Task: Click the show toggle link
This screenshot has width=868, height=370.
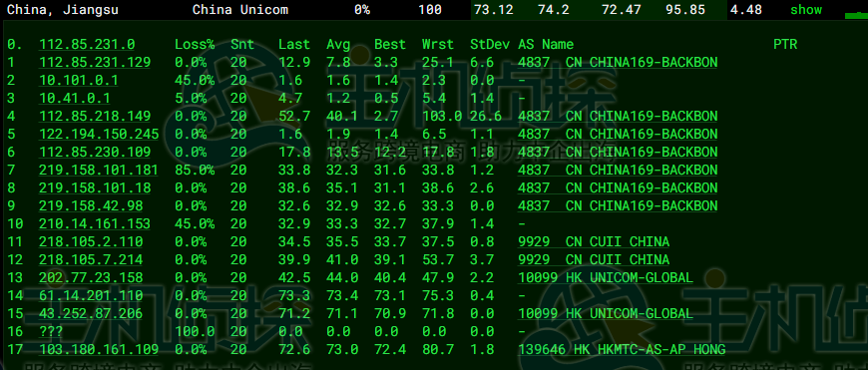Action: click(806, 9)
